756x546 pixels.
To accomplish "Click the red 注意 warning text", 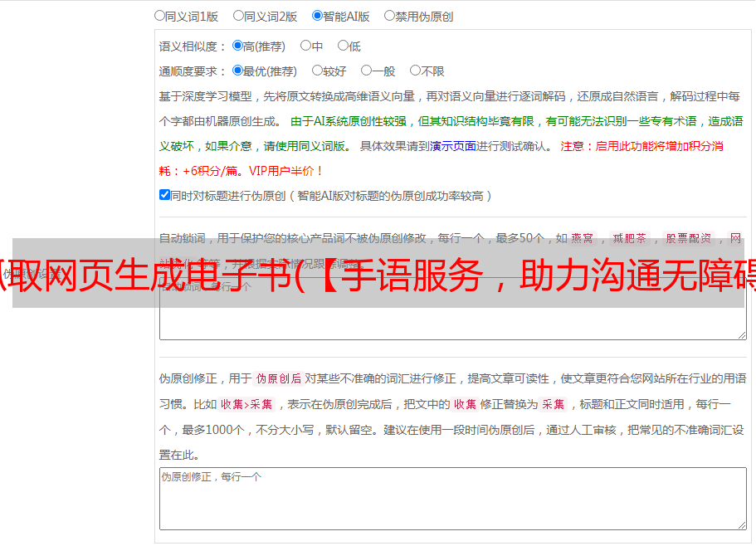I will coord(572,146).
